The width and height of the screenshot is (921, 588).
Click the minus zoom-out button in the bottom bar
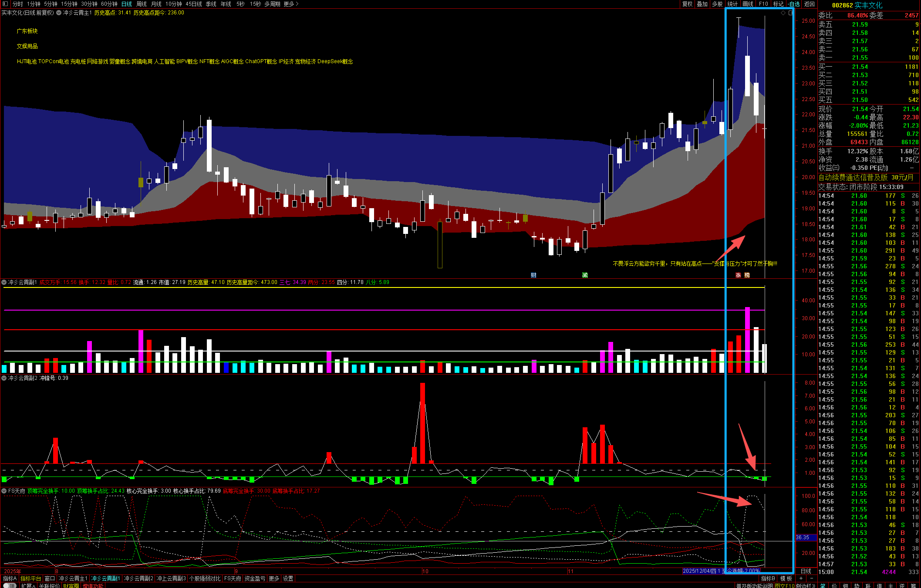[x=811, y=578]
